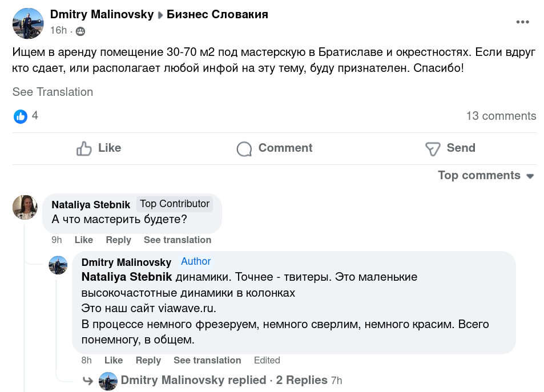This screenshot has height=392, width=544.
Task: Click Edited label on Dmitry's reply
Action: pos(267,361)
